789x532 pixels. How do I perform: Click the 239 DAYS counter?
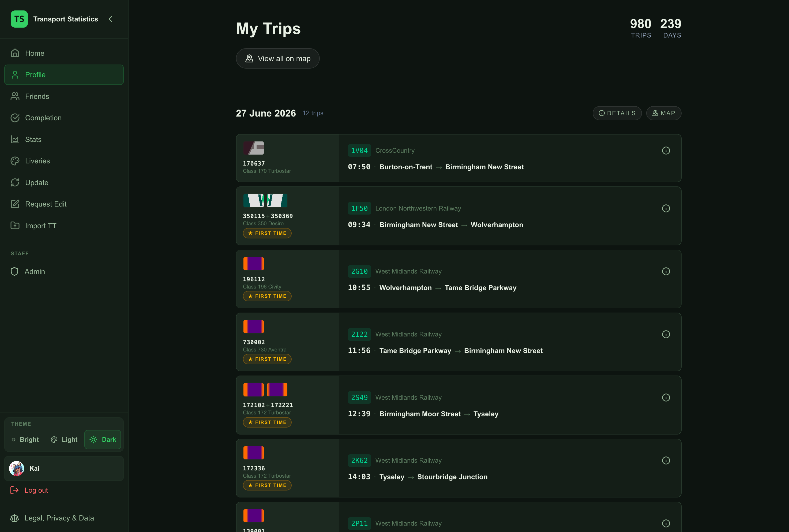point(671,28)
